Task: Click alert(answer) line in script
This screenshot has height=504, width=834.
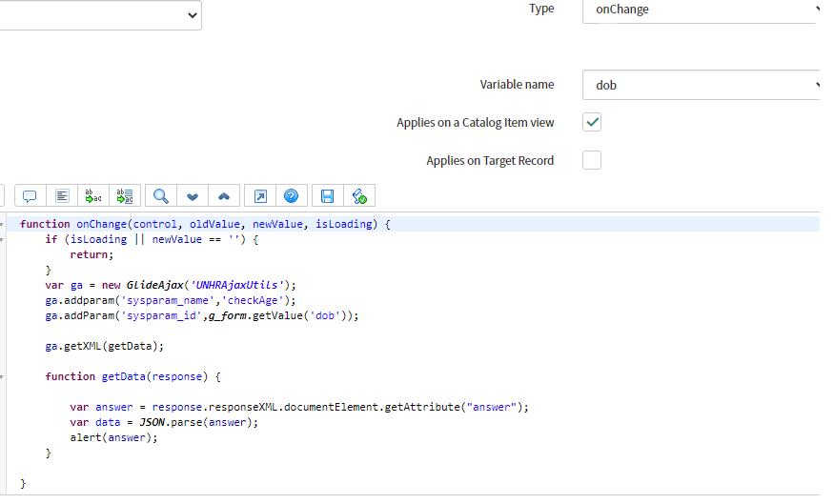Action: (x=113, y=437)
